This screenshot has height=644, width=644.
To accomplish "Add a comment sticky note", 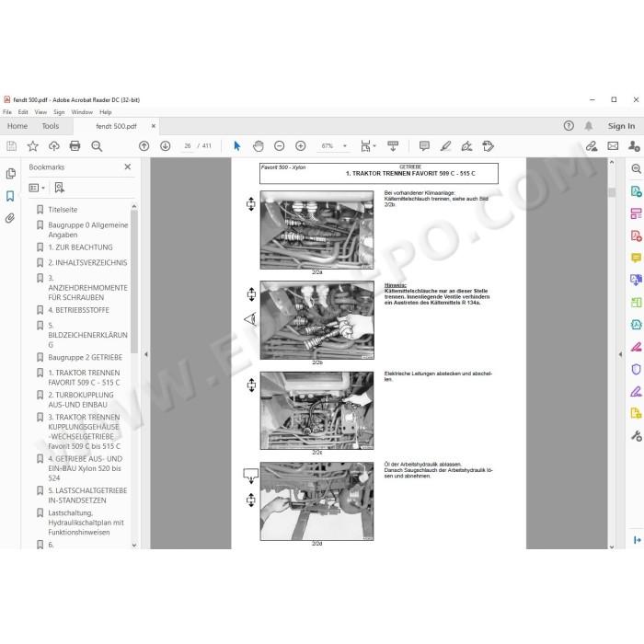I will coord(424,145).
